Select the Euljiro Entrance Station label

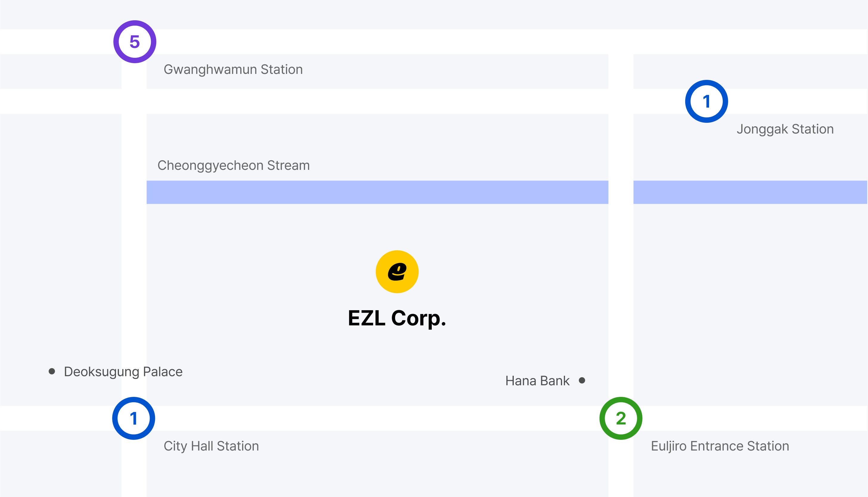tap(720, 446)
